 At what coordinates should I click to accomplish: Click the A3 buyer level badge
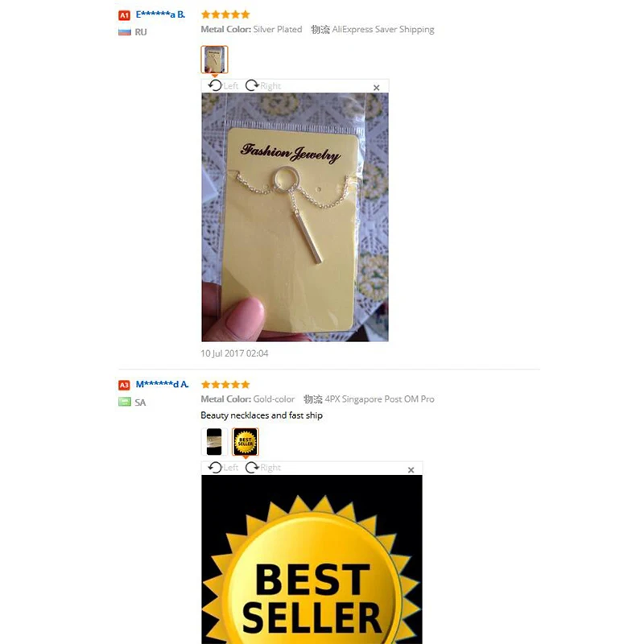124,386
